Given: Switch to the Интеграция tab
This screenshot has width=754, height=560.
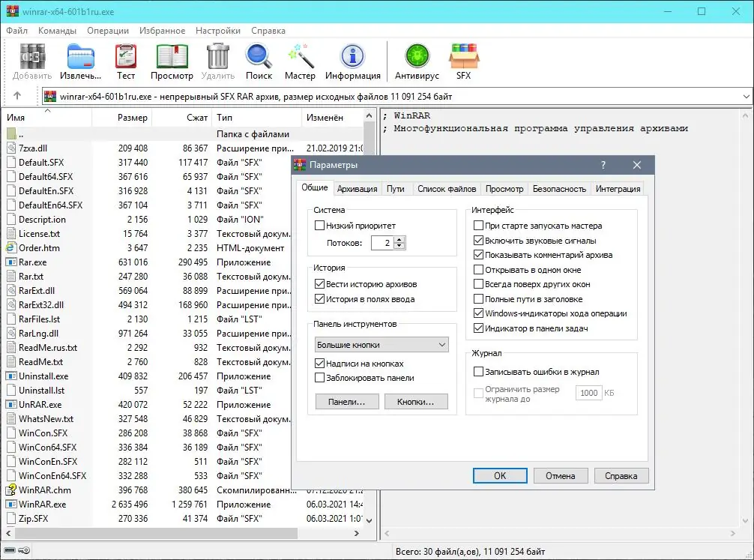Looking at the screenshot, I should click(x=617, y=188).
